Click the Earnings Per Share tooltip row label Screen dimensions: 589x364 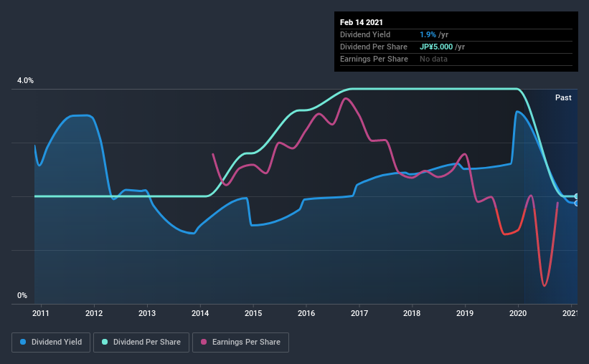pos(374,59)
